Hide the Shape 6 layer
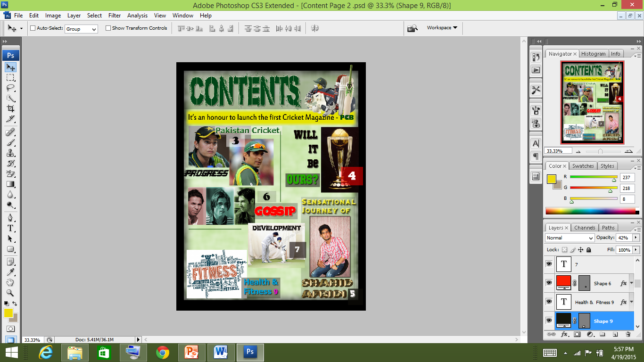 549,283
